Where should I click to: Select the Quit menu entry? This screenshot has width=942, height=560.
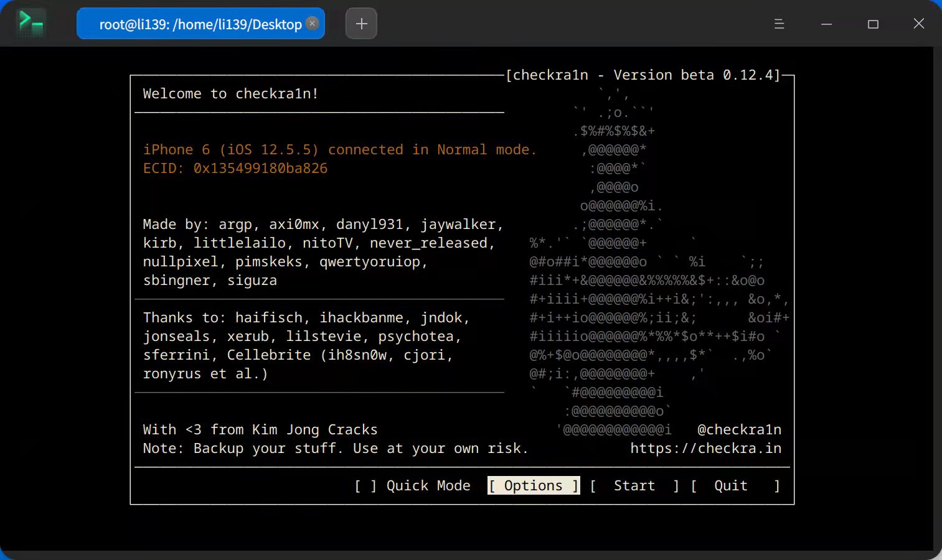730,485
